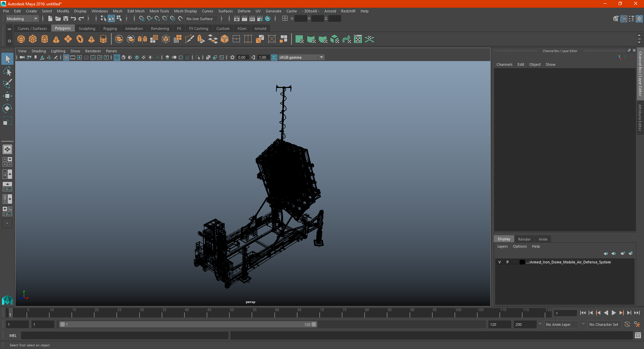Click the Mirror geometry shelf icon
Viewport: 644px width, 349px height.
(x=143, y=39)
